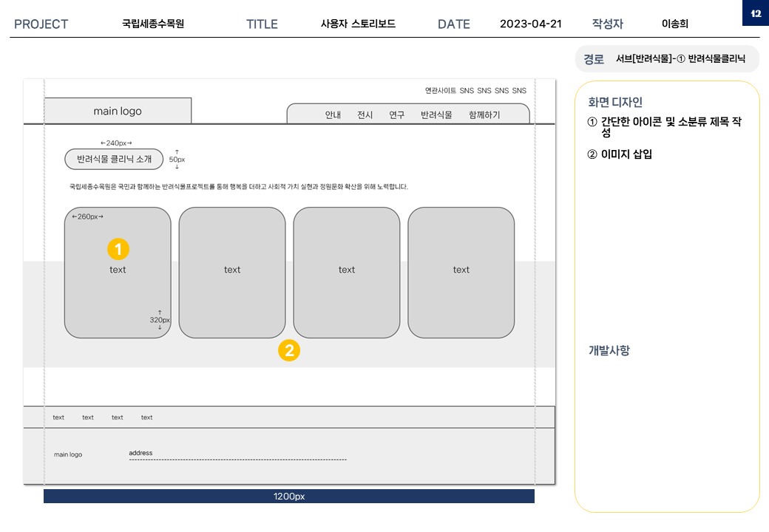Click the yellow number 2 marker
The width and height of the screenshot is (769, 532).
(x=288, y=350)
